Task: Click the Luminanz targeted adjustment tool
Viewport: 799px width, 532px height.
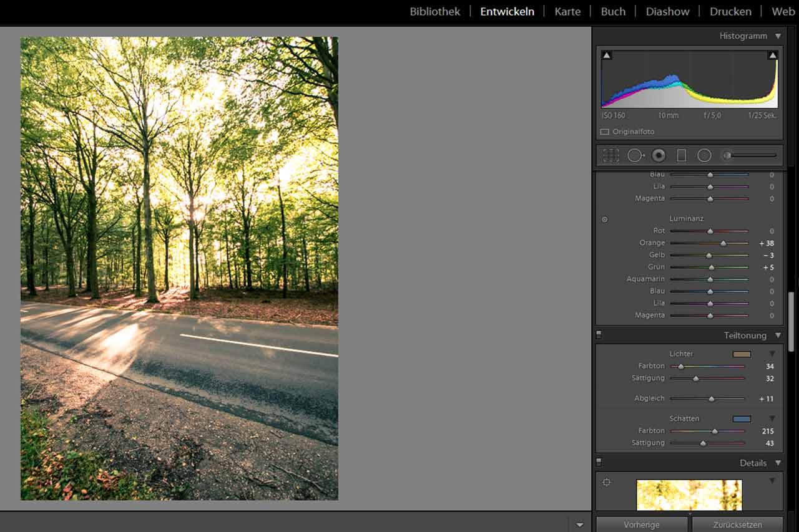Action: [x=604, y=220]
